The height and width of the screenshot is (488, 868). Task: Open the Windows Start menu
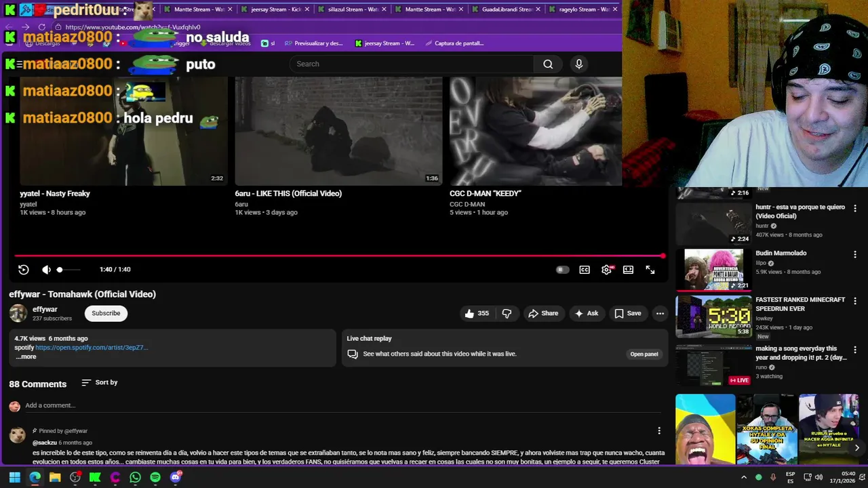click(x=14, y=477)
